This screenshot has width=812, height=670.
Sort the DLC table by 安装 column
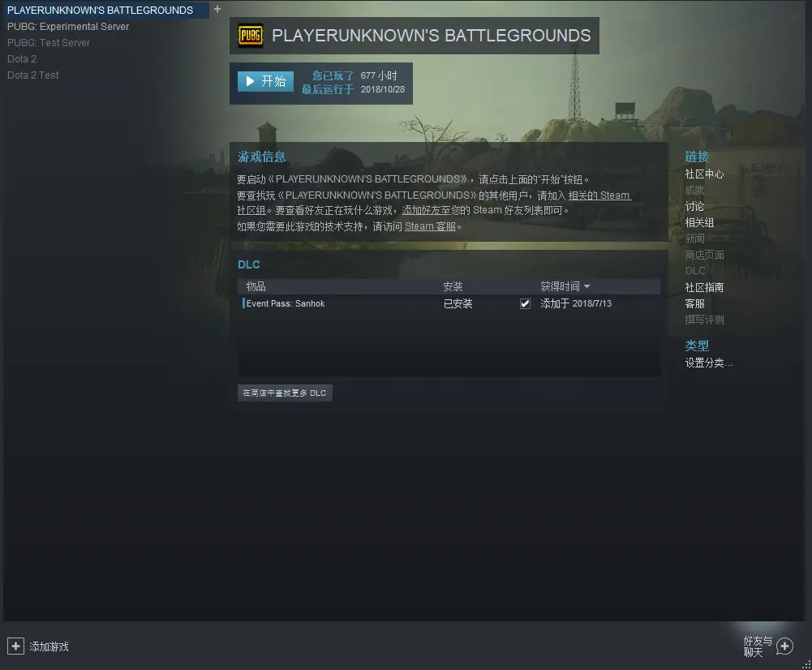(453, 286)
